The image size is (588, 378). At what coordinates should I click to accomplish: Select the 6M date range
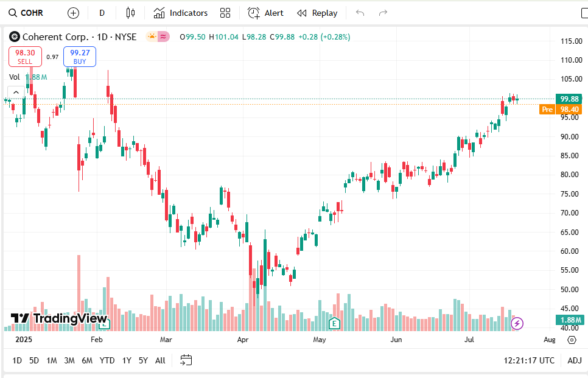(x=87, y=360)
